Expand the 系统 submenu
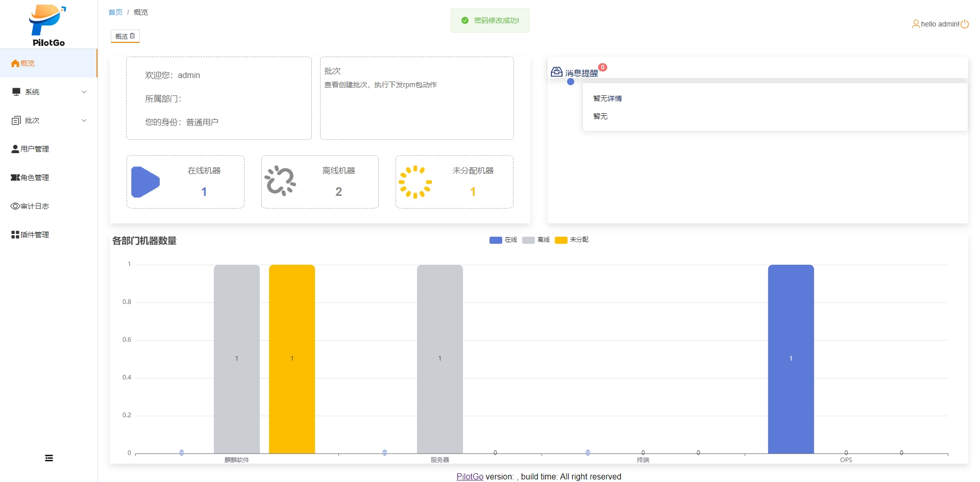 [x=48, y=92]
